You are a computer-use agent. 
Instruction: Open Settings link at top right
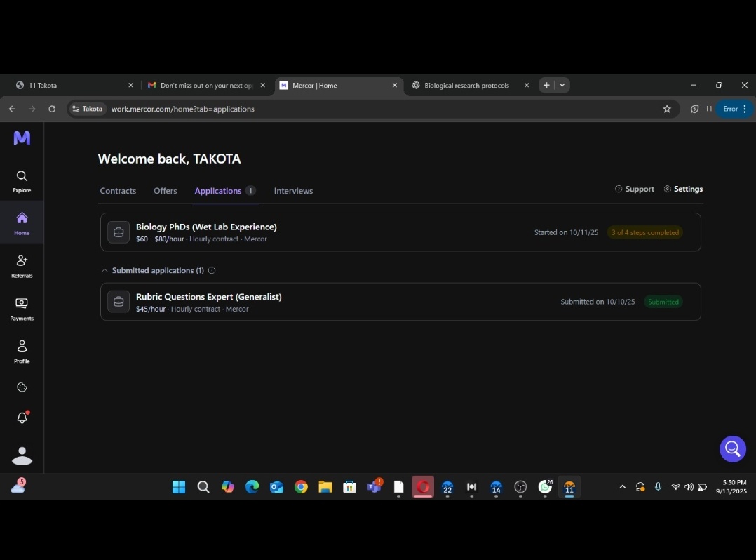coord(683,189)
